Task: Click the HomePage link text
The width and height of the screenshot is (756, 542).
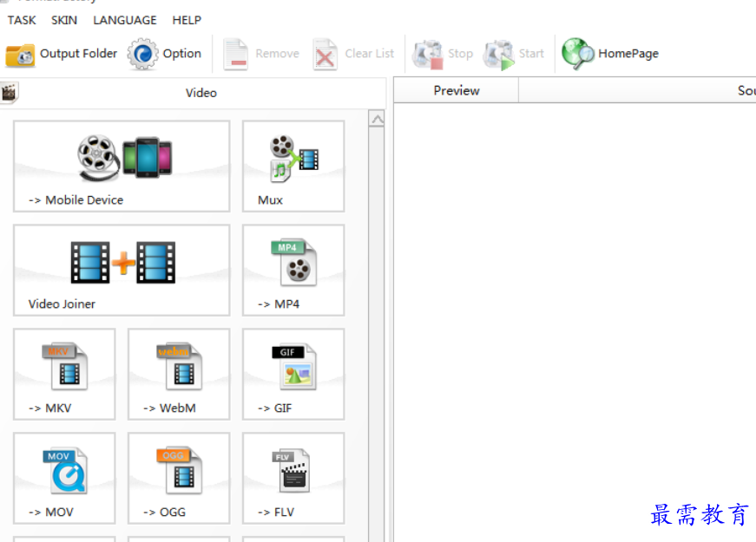Action: coord(628,54)
